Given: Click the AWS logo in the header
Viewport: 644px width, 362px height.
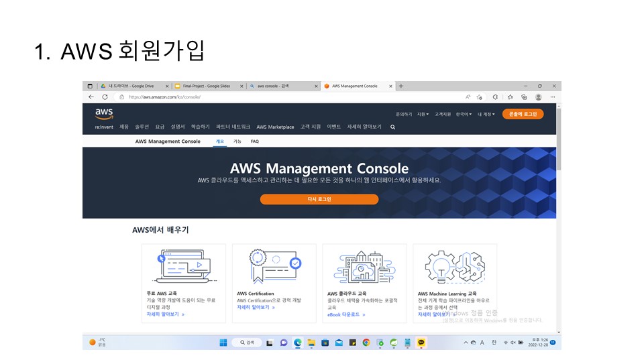Looking at the screenshot, I should (x=104, y=113).
